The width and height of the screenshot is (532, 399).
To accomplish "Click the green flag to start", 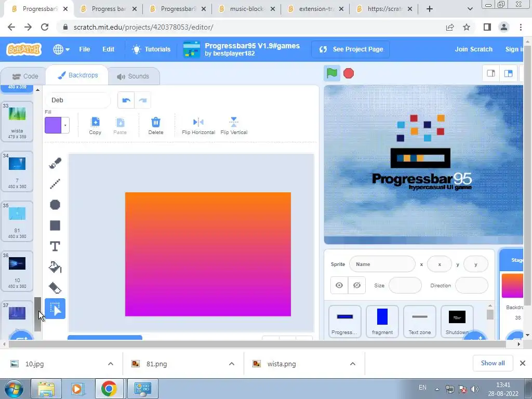I will pos(332,73).
